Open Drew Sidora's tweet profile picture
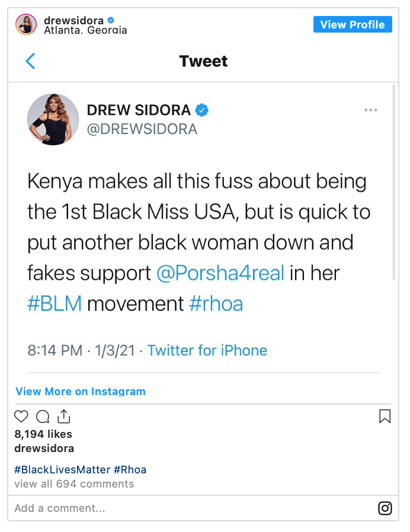 (x=53, y=120)
